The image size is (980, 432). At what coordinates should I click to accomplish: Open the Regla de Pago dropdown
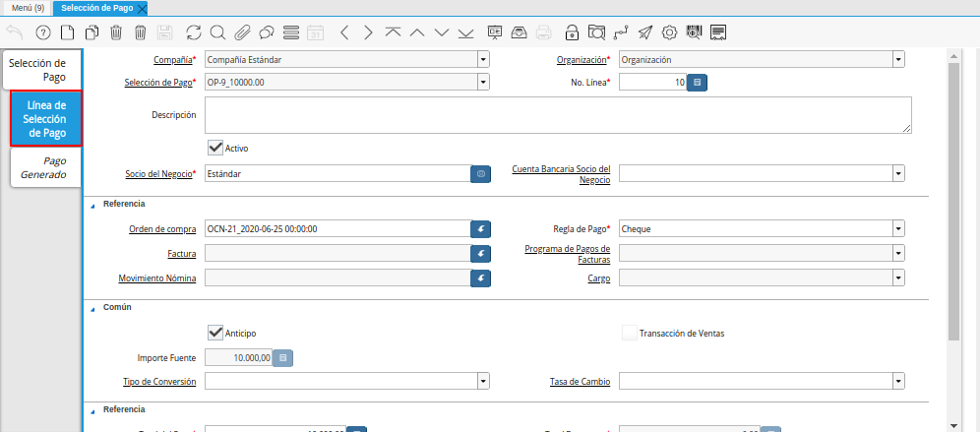[898, 229]
